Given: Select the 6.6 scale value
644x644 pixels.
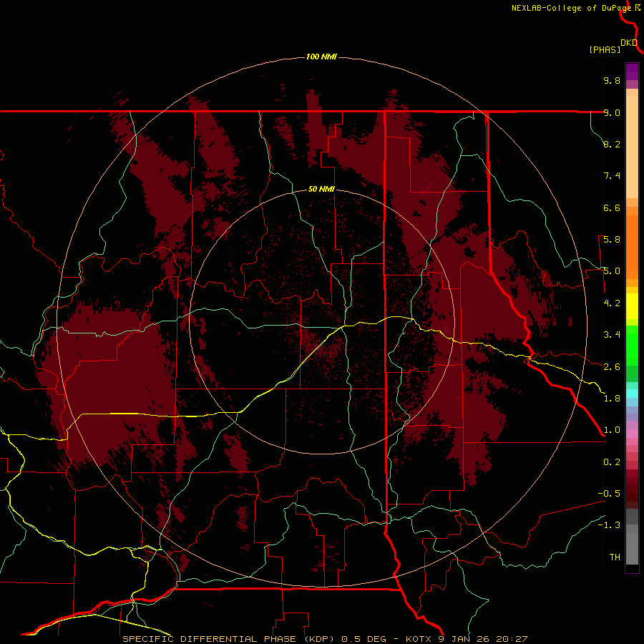Looking at the screenshot, I should pos(612,208).
